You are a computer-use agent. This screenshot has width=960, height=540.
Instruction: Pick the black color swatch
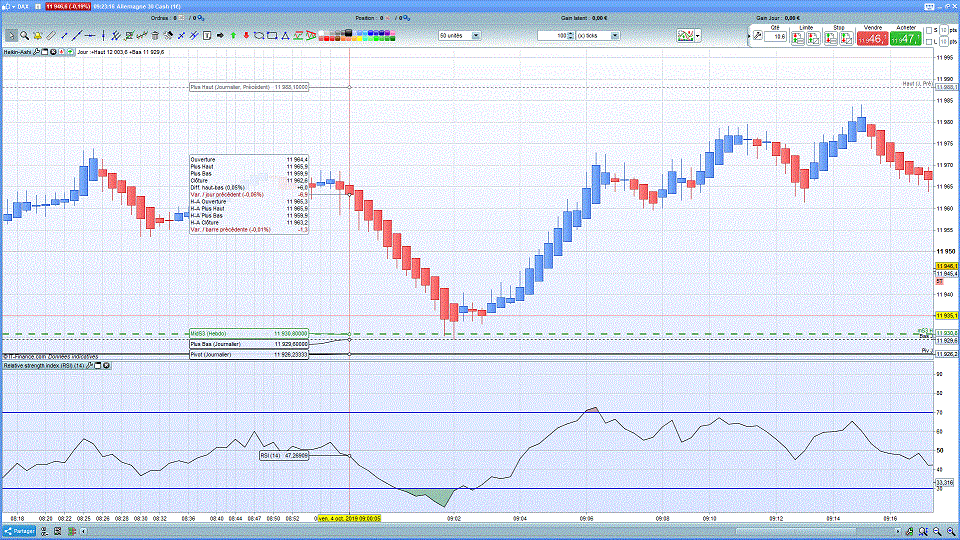click(x=348, y=32)
